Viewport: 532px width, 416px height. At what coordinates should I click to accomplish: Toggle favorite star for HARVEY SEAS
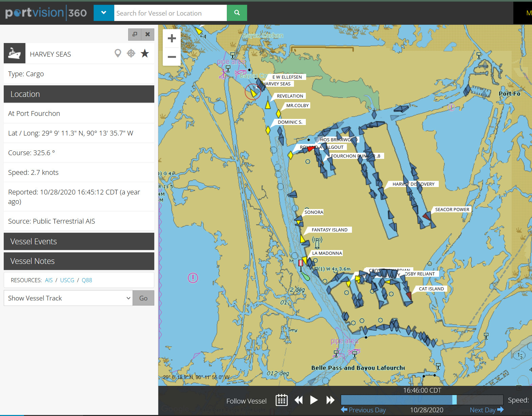pyautogui.click(x=145, y=53)
